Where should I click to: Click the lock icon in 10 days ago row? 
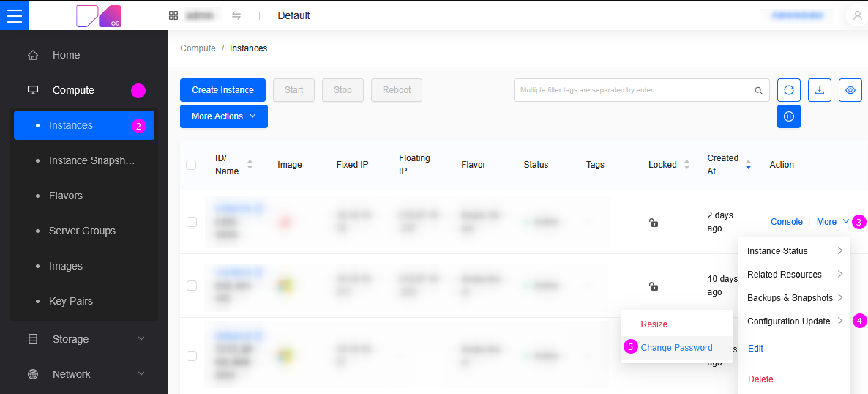(x=654, y=286)
